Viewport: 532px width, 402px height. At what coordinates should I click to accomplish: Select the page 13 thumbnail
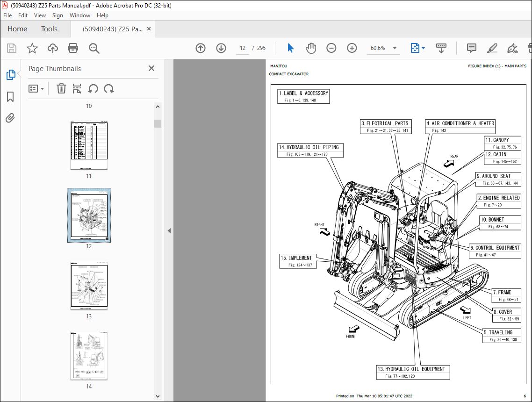[x=89, y=285]
